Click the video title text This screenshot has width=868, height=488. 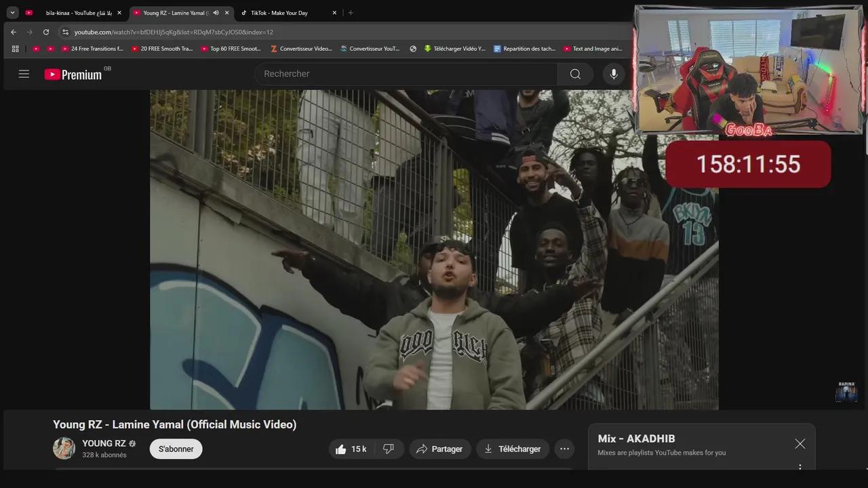175,425
